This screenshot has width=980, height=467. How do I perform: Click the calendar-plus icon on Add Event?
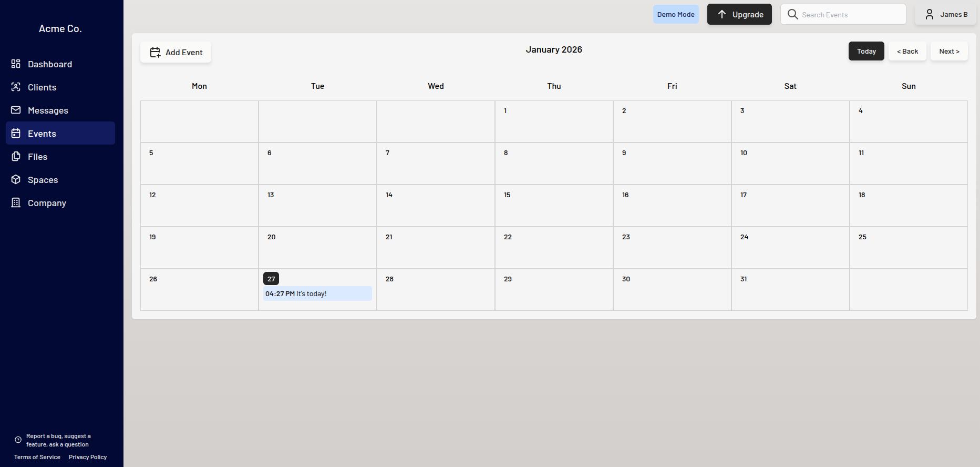coord(155,52)
